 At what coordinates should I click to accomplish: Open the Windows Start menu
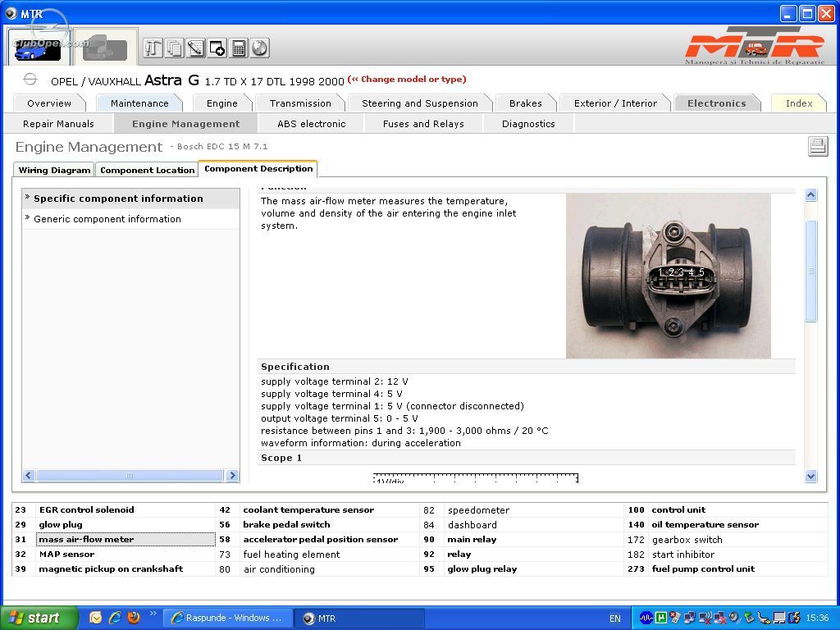click(38, 618)
